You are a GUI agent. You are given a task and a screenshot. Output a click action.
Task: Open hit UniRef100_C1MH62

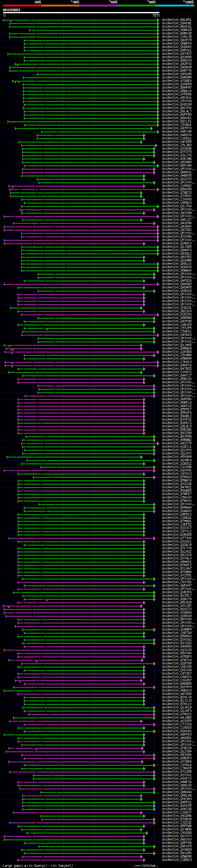177,186
